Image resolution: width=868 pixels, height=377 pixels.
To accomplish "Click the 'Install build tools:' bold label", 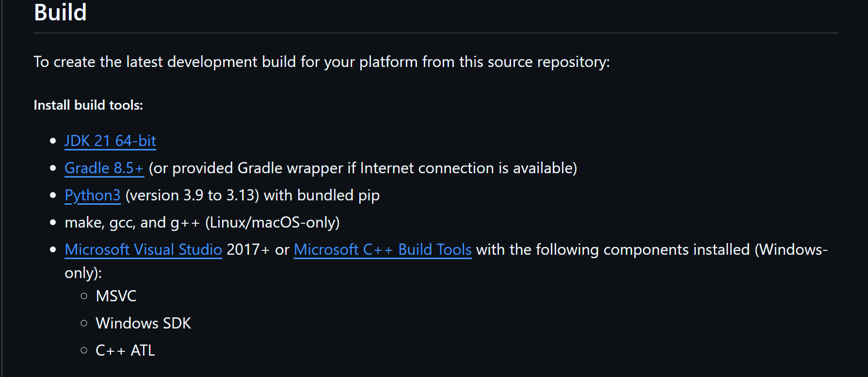I will click(x=88, y=105).
